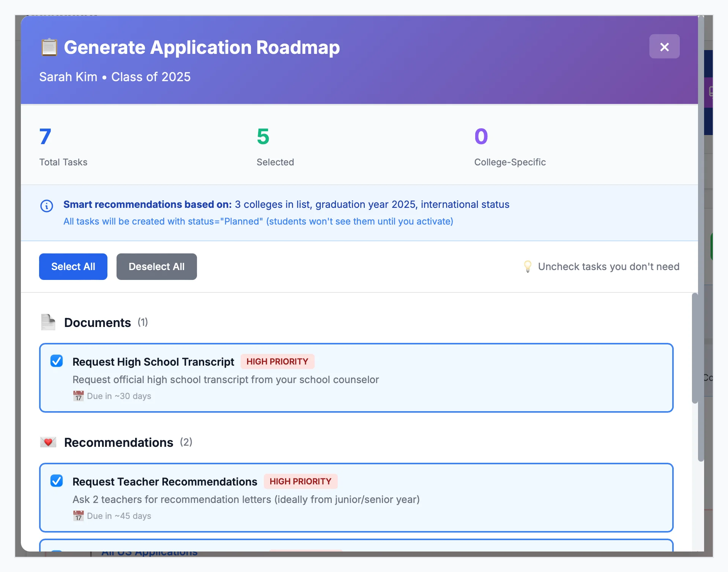Click the clipboard icon in the modal header
Viewport: 728px width, 572px height.
[49, 47]
